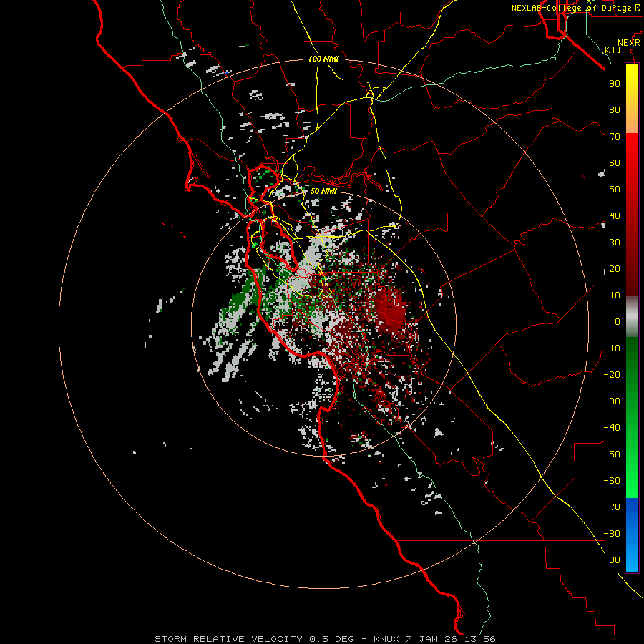Select the 0 value on velocity scale
Screen dimensions: 644x644
618,322
